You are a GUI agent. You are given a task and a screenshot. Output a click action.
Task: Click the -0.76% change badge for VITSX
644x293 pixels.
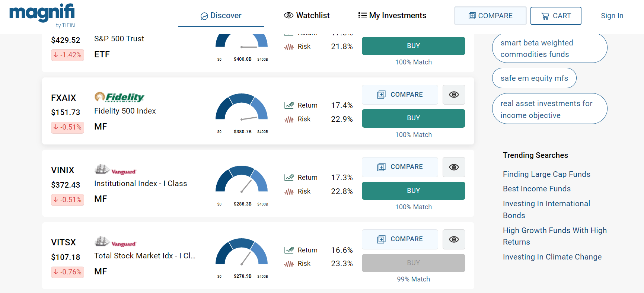tap(67, 272)
